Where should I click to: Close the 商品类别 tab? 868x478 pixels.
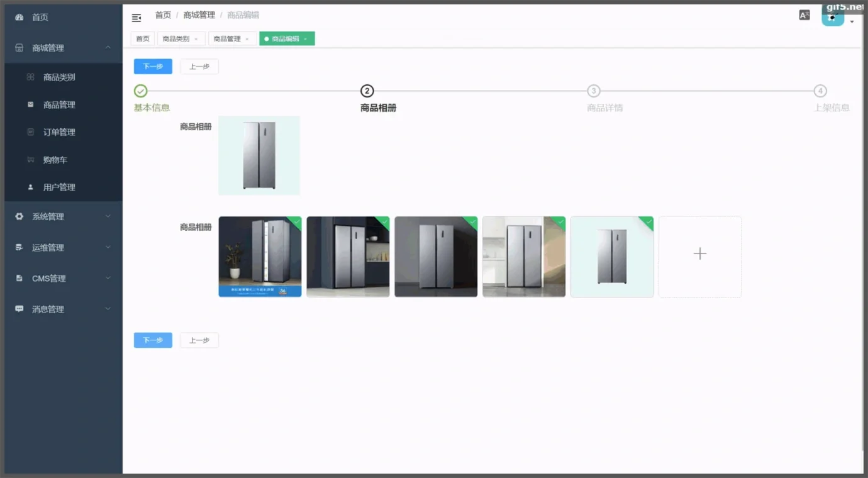[196, 39]
